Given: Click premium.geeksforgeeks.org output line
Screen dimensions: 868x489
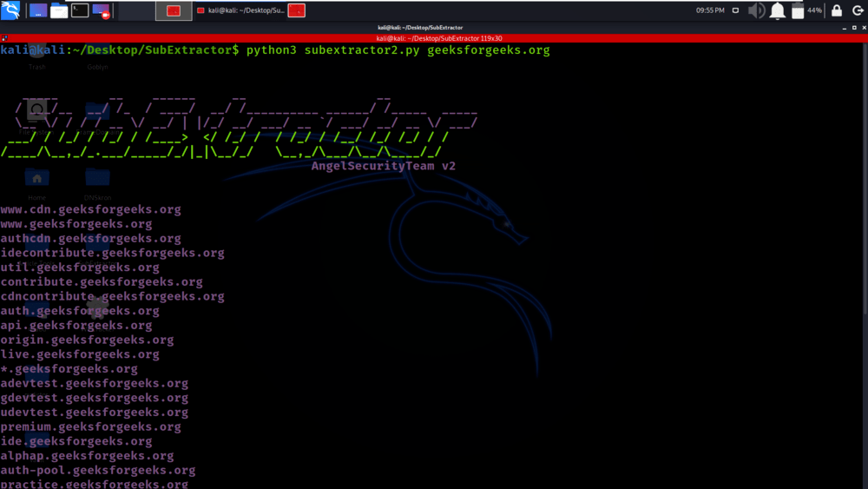Looking at the screenshot, I should tap(91, 427).
